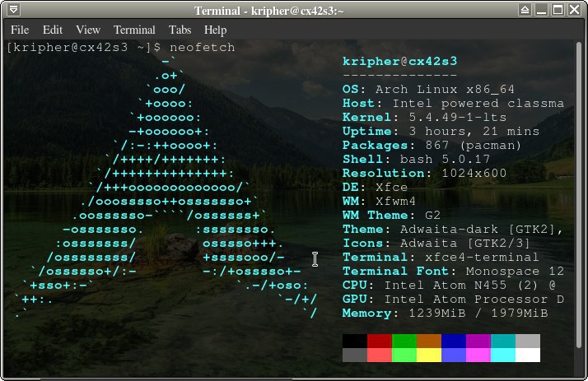Click the dark blue color block
This screenshot has width=588, height=381.
click(x=454, y=342)
